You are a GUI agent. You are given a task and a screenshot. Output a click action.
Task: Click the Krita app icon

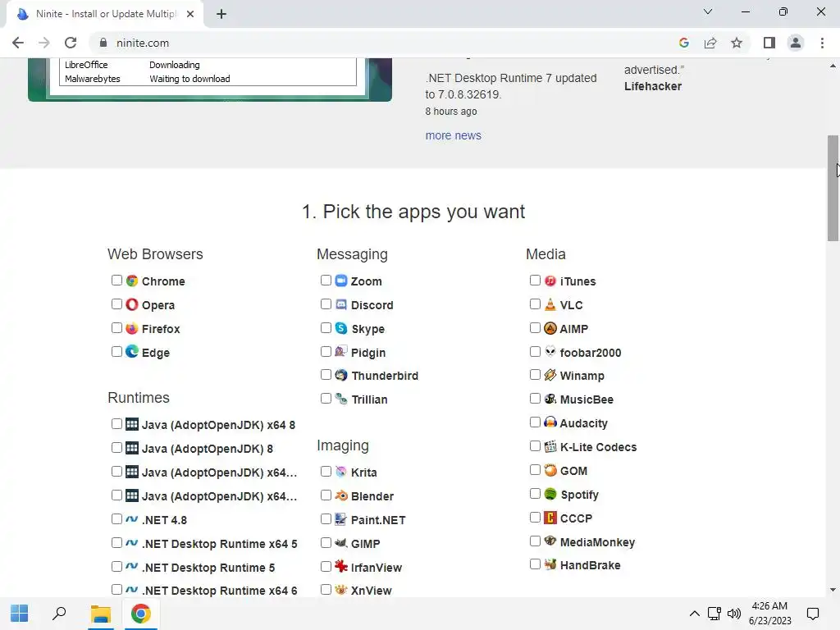341,472
